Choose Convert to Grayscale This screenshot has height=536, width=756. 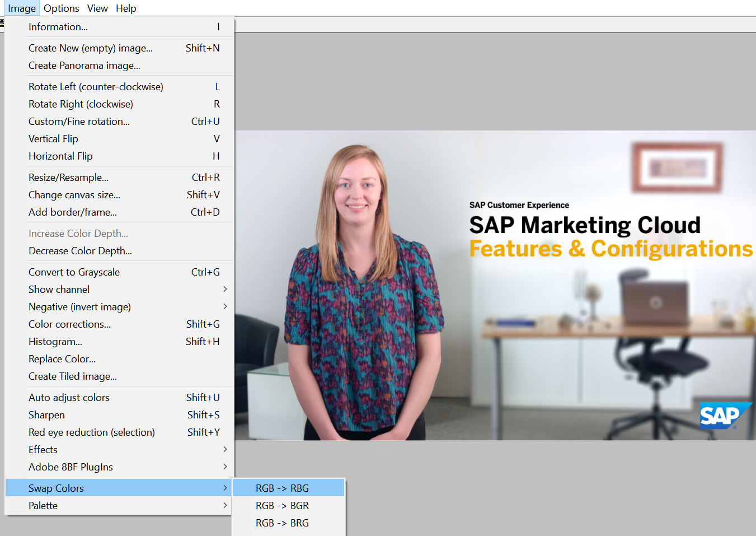click(119, 272)
